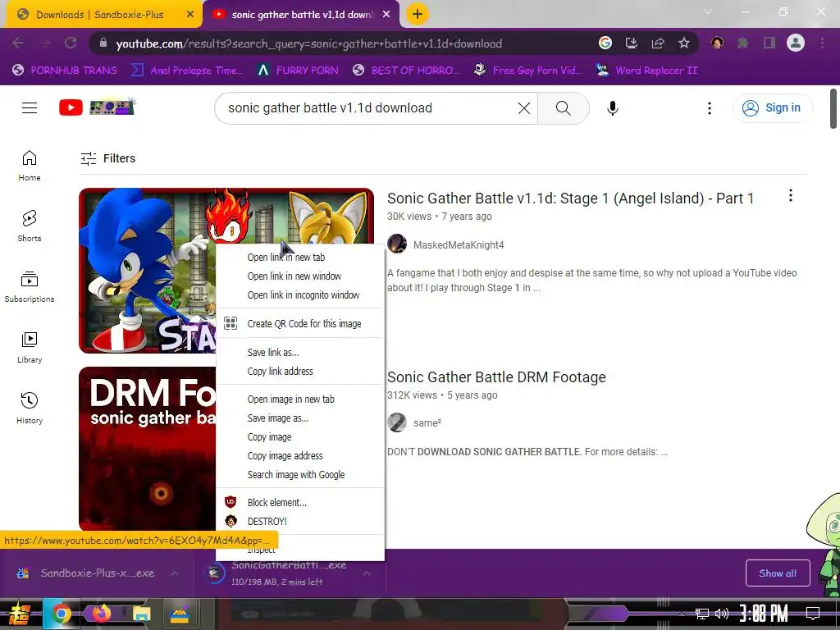Click Show all downloads button

coord(778,573)
